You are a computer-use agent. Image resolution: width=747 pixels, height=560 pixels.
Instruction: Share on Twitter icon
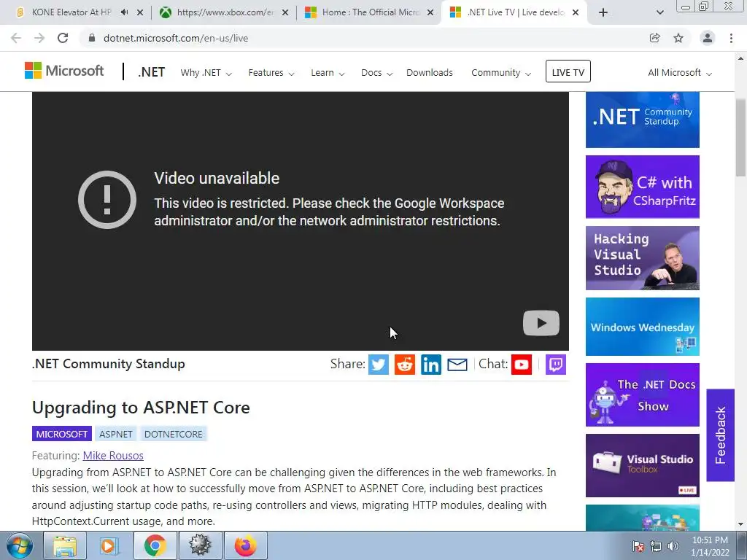click(379, 365)
